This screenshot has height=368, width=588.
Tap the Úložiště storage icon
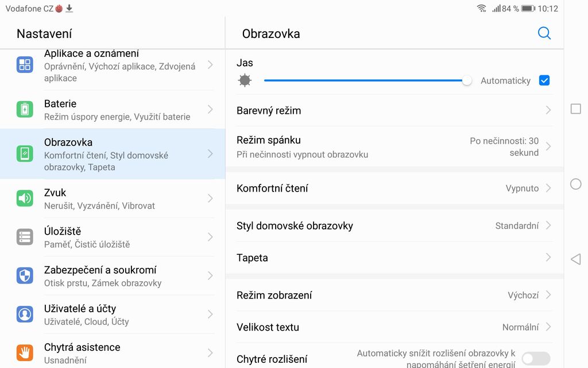click(25, 237)
